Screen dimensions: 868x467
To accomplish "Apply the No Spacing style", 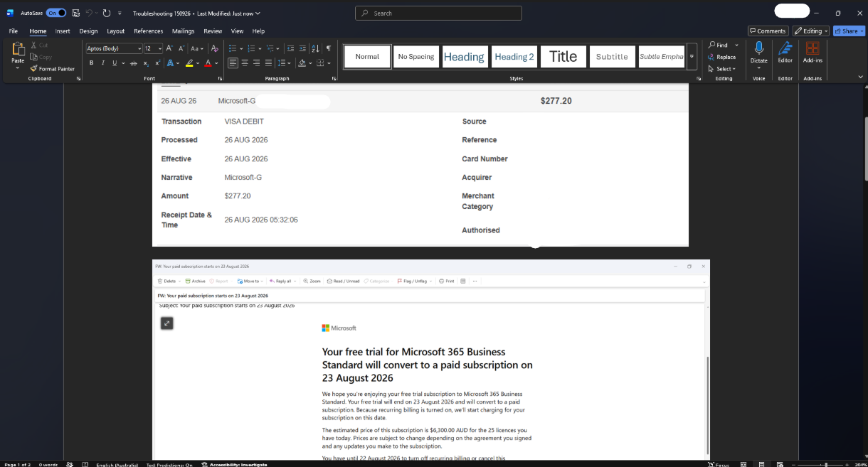I will click(x=416, y=57).
